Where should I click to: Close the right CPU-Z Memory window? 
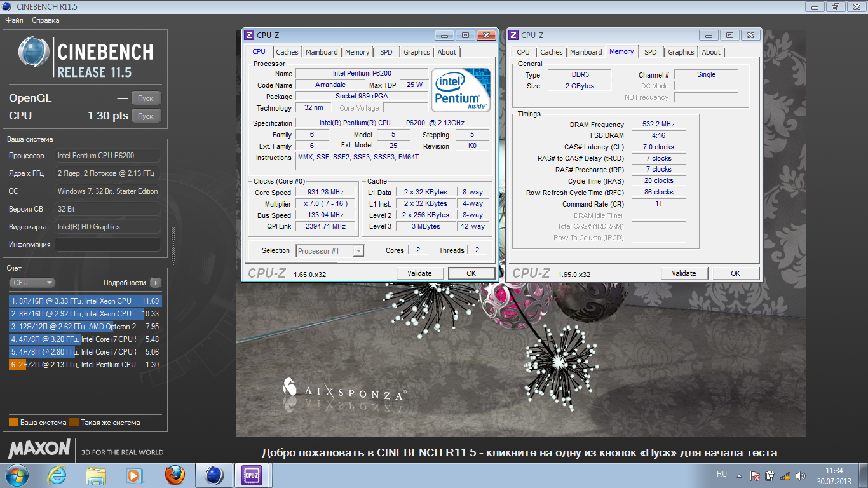[x=750, y=36]
